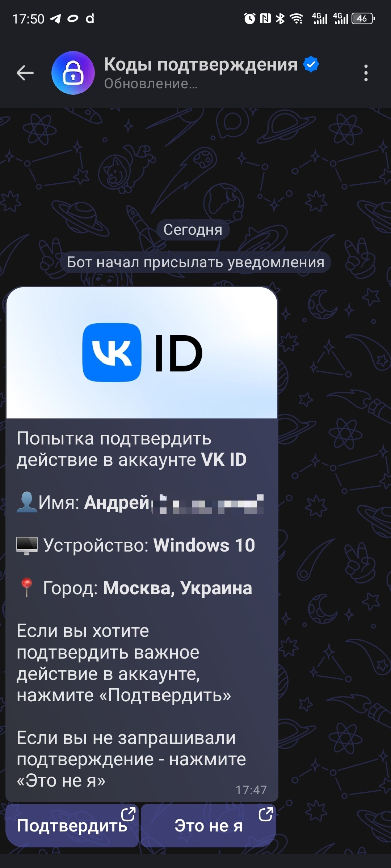The height and width of the screenshot is (868, 391).
Task: Tap the Бот начал присылать уведомления notice
Action: coord(195,262)
